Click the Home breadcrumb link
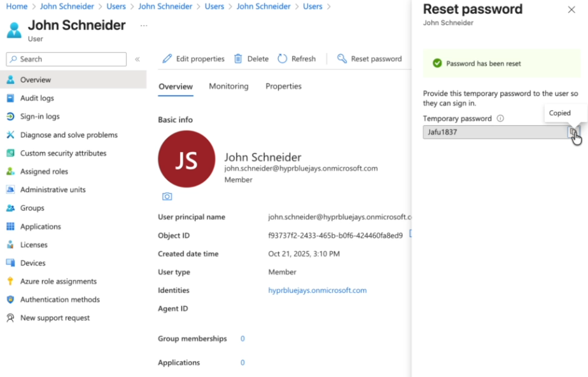 (17, 6)
